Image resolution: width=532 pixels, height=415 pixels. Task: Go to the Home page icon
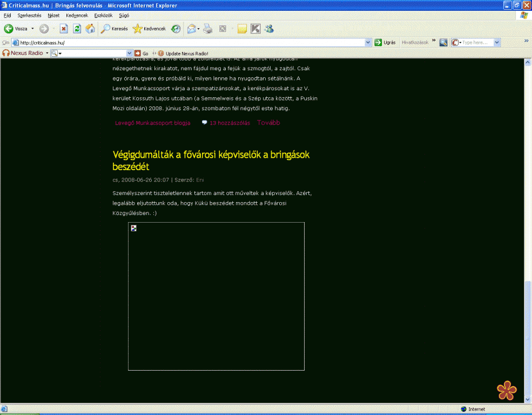(90, 29)
